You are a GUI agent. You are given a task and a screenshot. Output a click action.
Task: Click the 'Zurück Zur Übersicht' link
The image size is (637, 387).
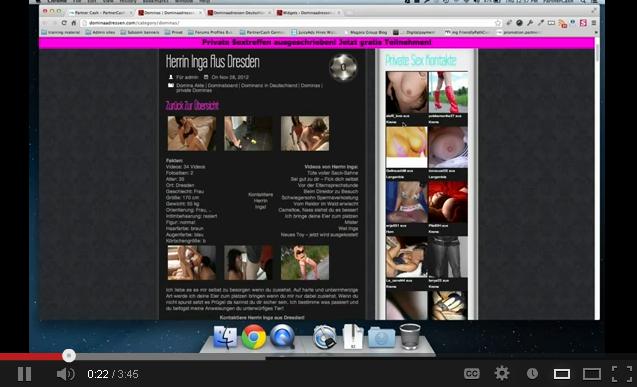click(x=192, y=106)
